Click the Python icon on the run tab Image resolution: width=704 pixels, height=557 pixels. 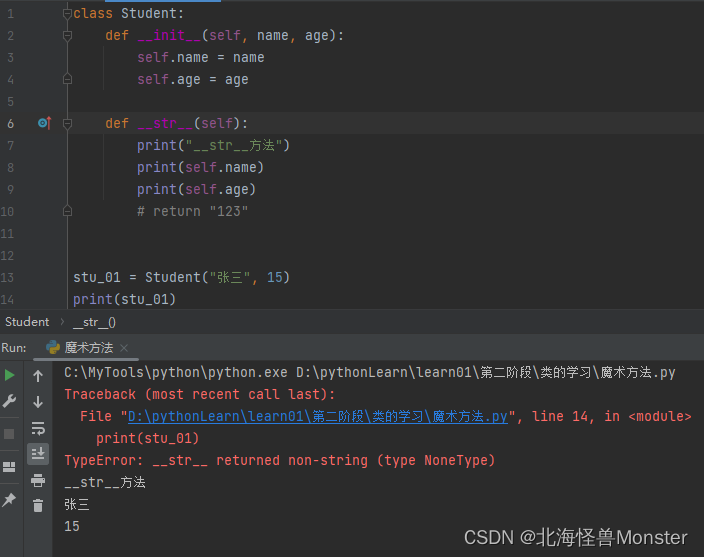[53, 347]
